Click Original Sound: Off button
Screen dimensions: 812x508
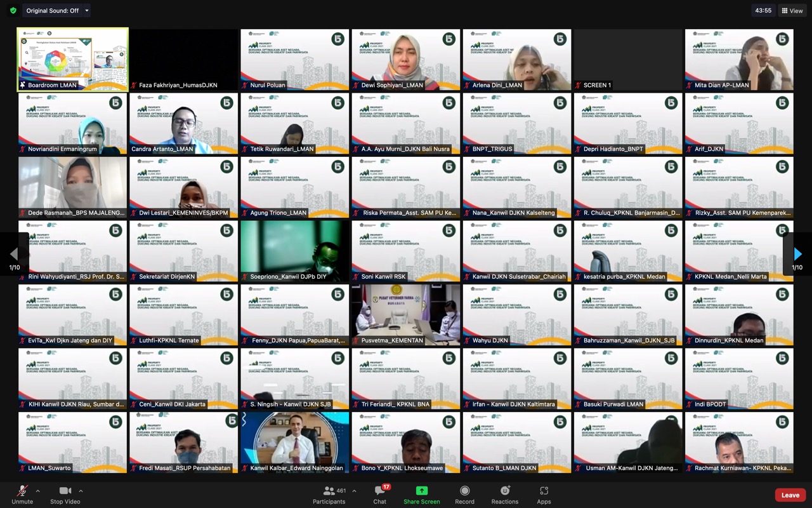point(52,11)
